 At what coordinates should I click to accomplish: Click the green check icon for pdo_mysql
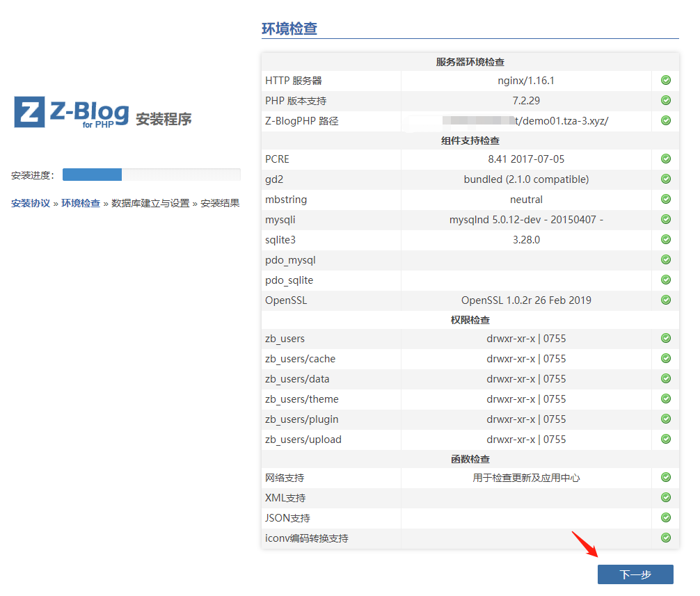pyautogui.click(x=666, y=259)
